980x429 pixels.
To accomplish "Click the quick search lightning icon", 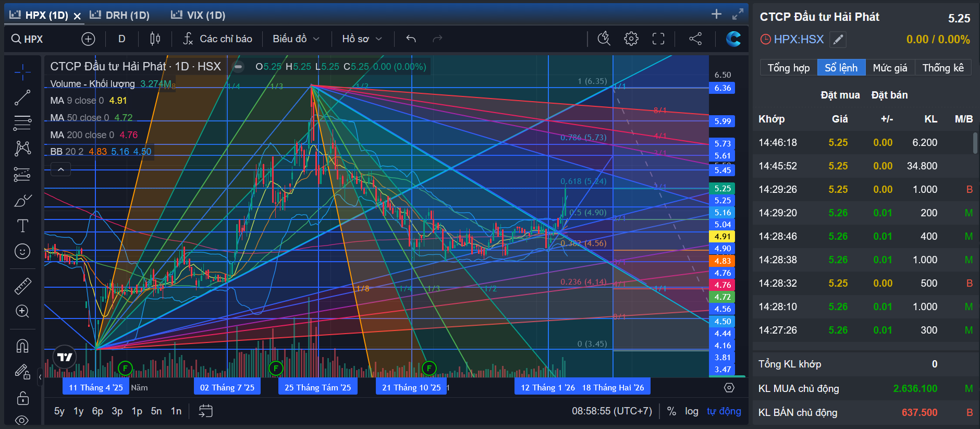I will [604, 39].
